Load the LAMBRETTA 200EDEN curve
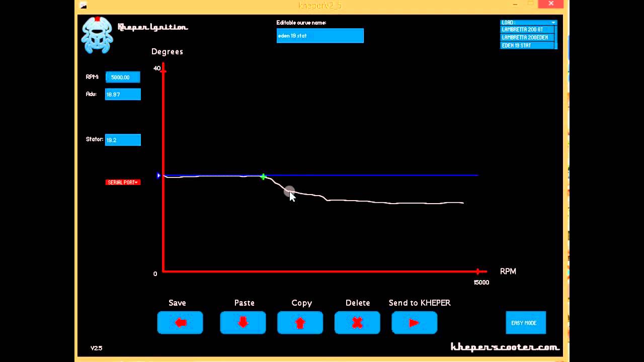This screenshot has height=362, width=644. click(x=527, y=37)
